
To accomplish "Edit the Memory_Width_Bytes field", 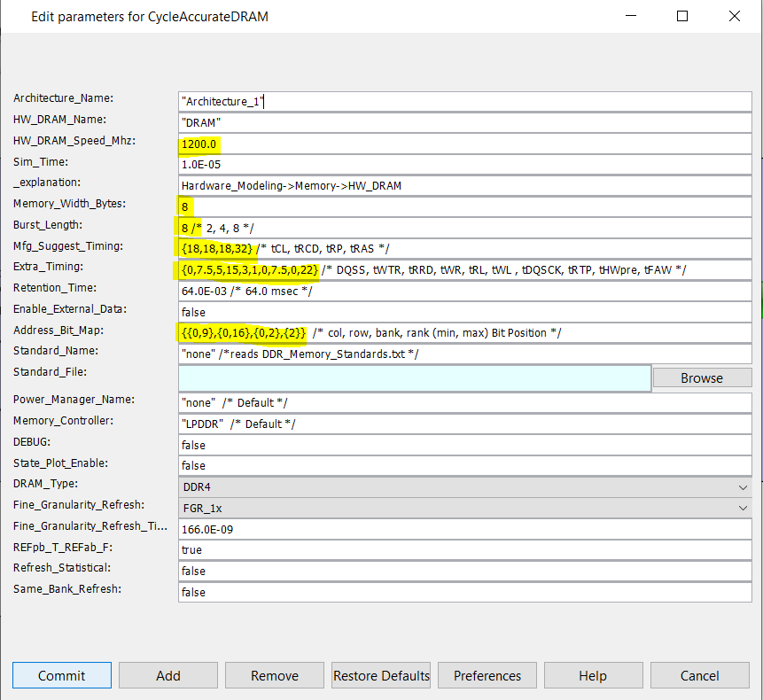I will coord(465,206).
